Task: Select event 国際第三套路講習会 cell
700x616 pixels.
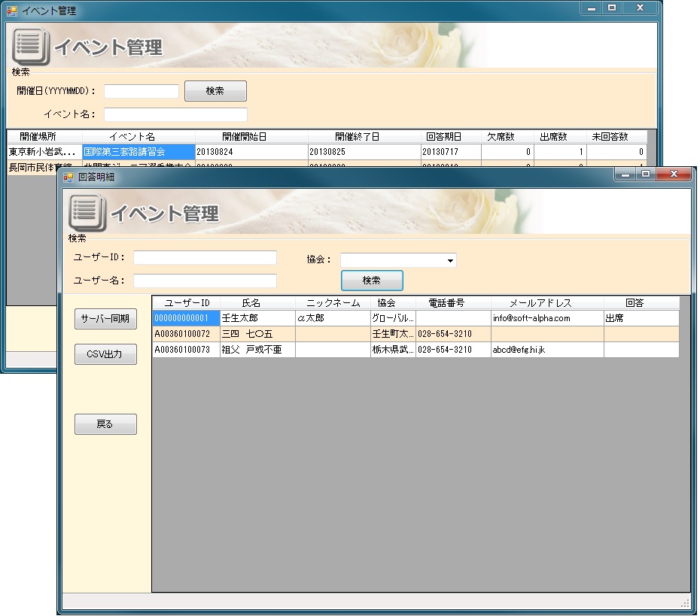Action: (x=138, y=152)
